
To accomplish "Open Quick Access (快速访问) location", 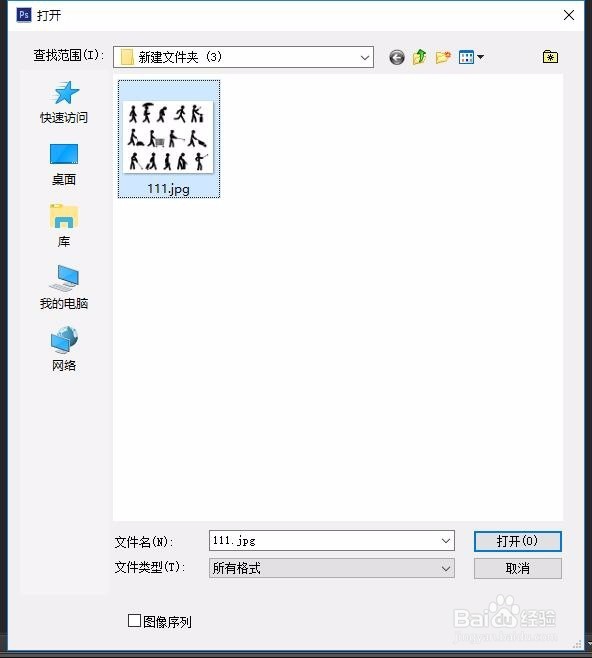I will click(64, 103).
